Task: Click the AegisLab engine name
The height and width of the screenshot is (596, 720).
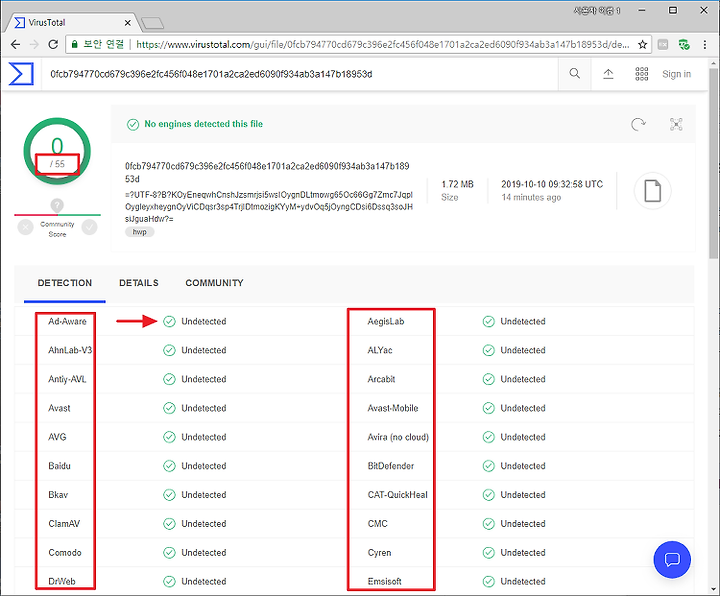Action: point(386,321)
